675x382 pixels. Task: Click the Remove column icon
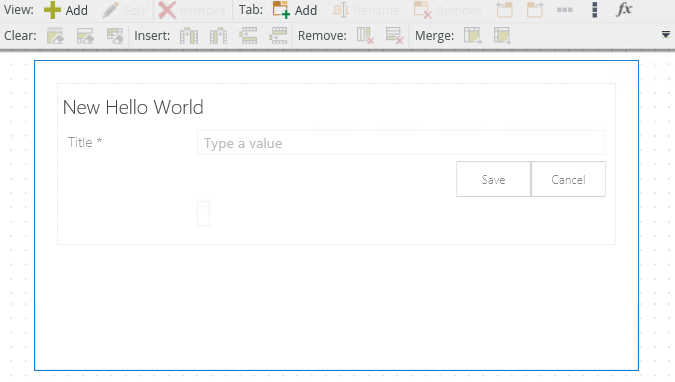pyautogui.click(x=365, y=36)
